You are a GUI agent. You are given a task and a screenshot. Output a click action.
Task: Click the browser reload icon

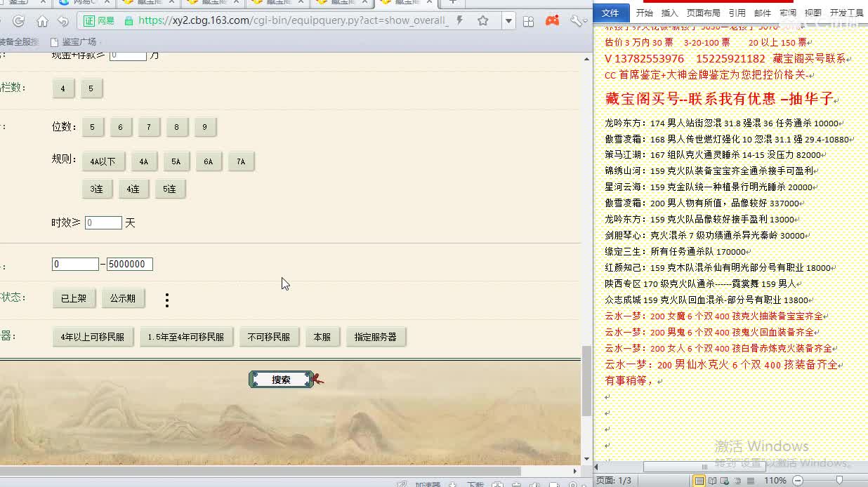[19, 21]
